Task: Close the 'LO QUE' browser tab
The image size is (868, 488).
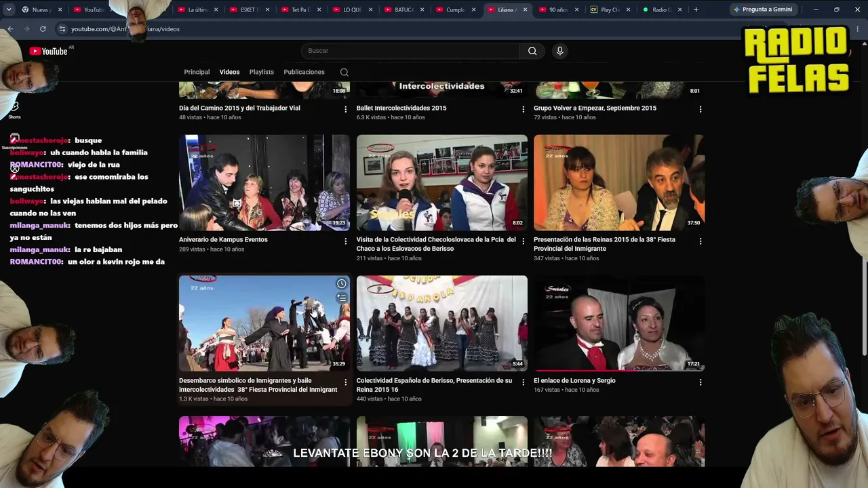Action: (x=370, y=9)
